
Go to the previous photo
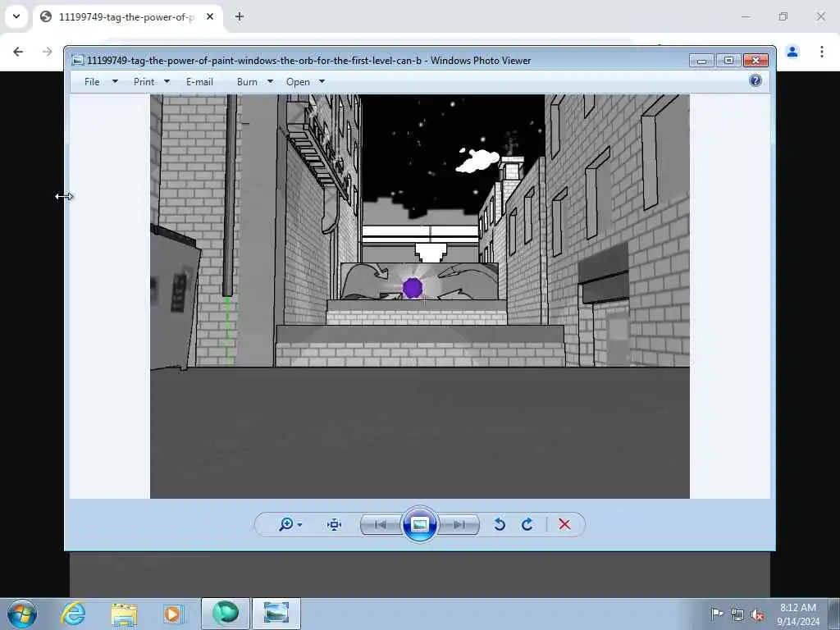[x=381, y=524]
